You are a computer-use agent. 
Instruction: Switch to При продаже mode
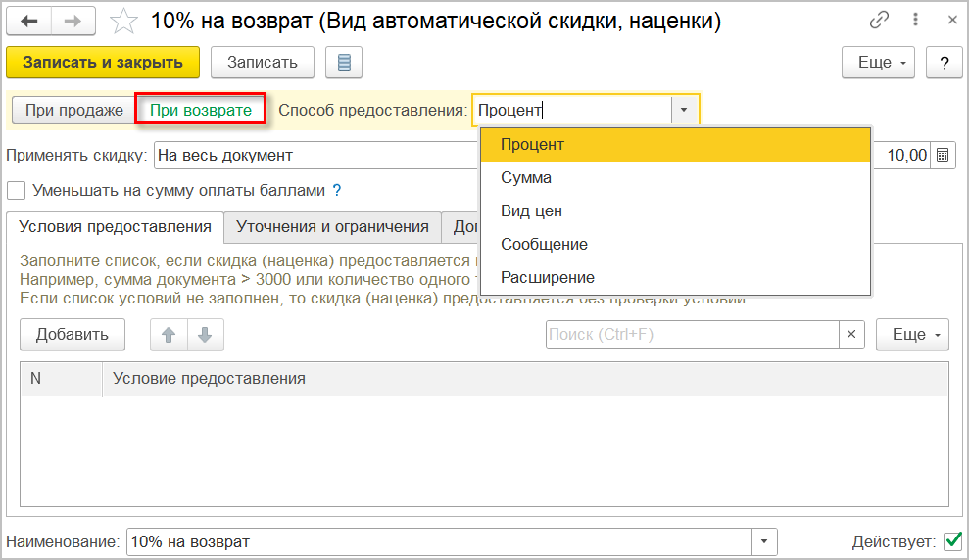point(73,110)
